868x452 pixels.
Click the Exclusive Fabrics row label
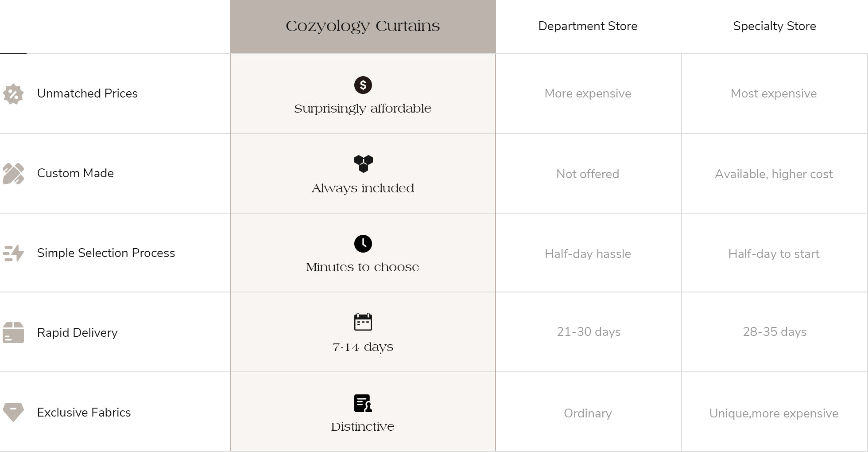[x=84, y=413]
